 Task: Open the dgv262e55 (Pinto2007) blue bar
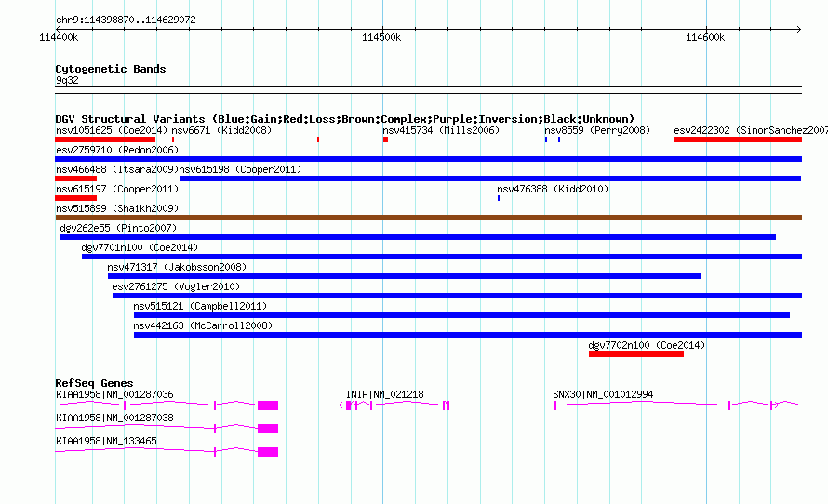(x=418, y=237)
